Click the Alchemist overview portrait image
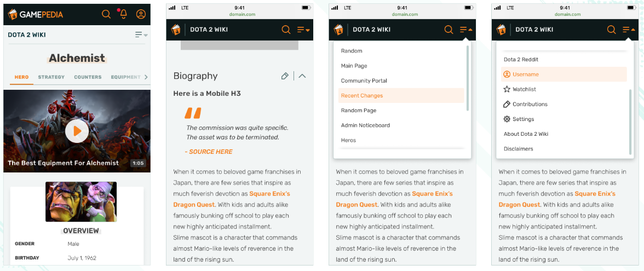Image resolution: width=644 pixels, height=271 pixels. 81,201
